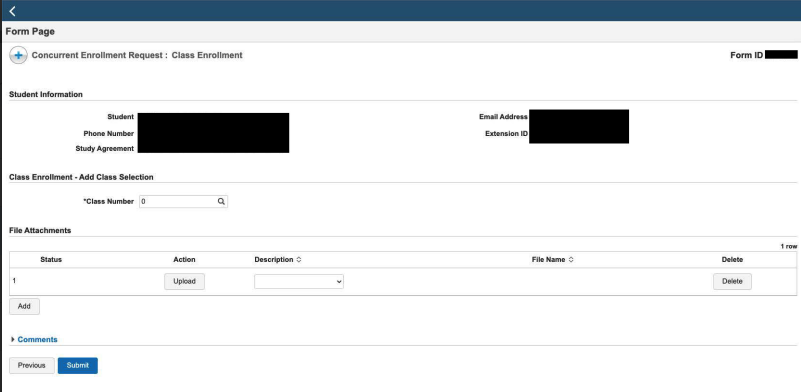The width and height of the screenshot is (801, 392).
Task: Click the Phone Number label
Action: 109,134
